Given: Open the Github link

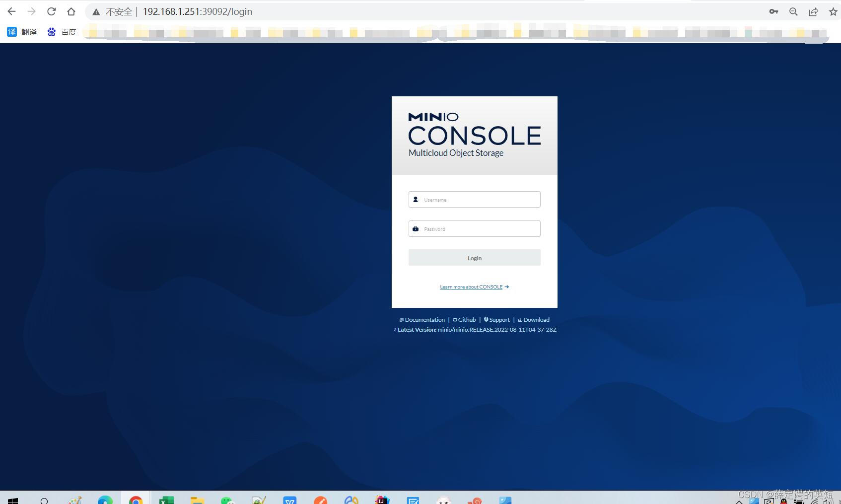Looking at the screenshot, I should (x=464, y=320).
